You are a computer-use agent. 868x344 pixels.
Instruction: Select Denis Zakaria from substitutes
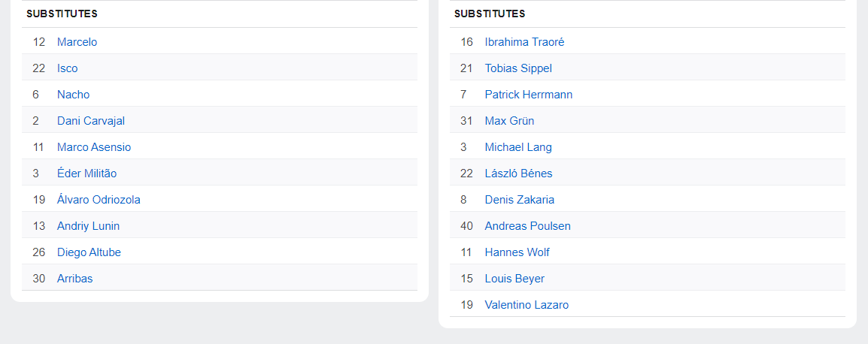(519, 200)
